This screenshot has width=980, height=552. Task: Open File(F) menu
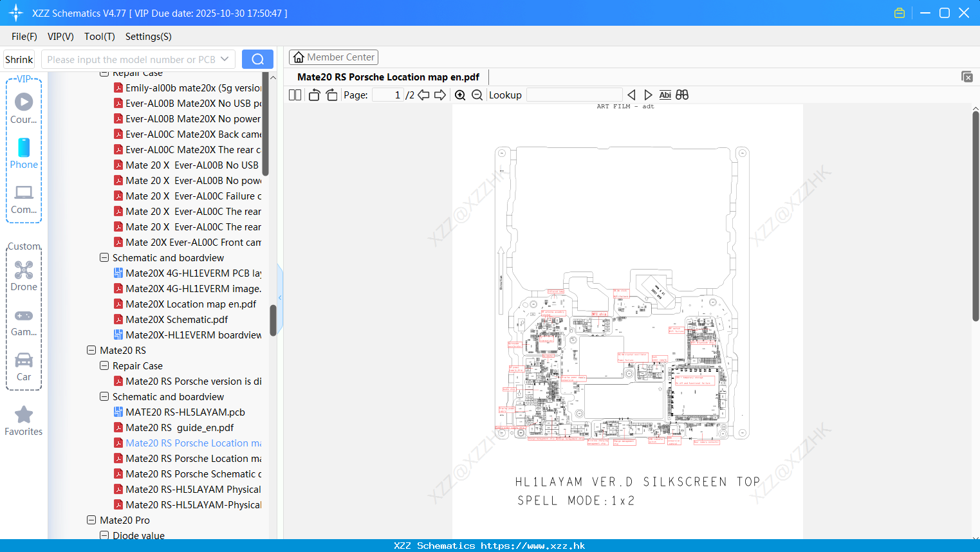point(24,37)
